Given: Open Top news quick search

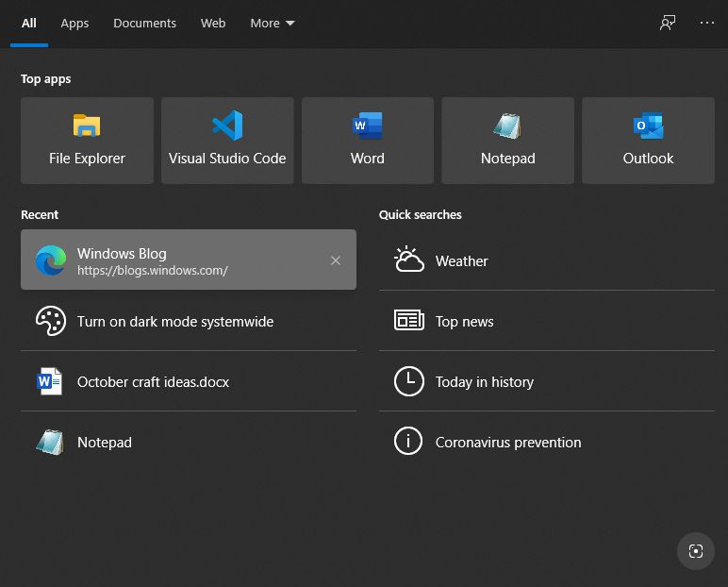Looking at the screenshot, I should click(547, 321).
